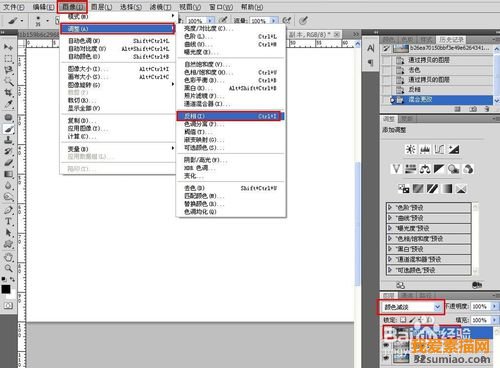
Task: Click the trash icon in History panel
Action: [x=487, y=109]
